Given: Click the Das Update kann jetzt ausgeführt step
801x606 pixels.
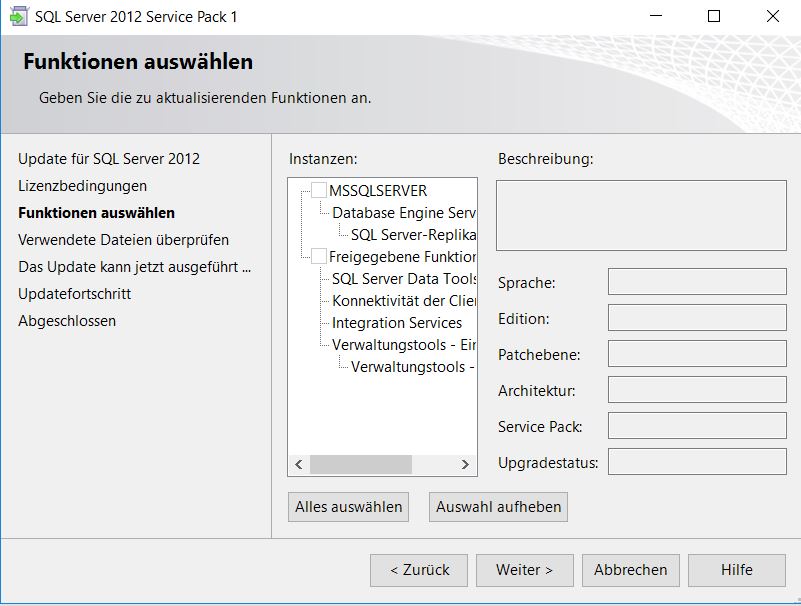Looking at the screenshot, I should (134, 267).
